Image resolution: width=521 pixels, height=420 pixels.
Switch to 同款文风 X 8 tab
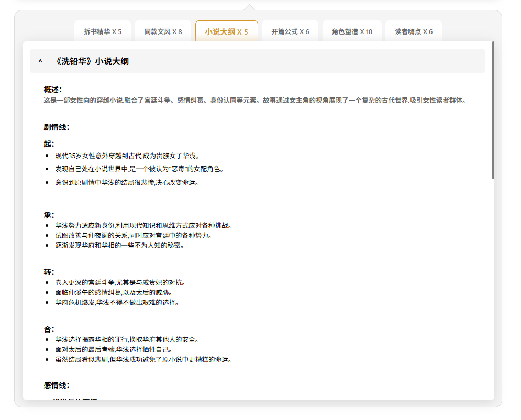pos(163,31)
